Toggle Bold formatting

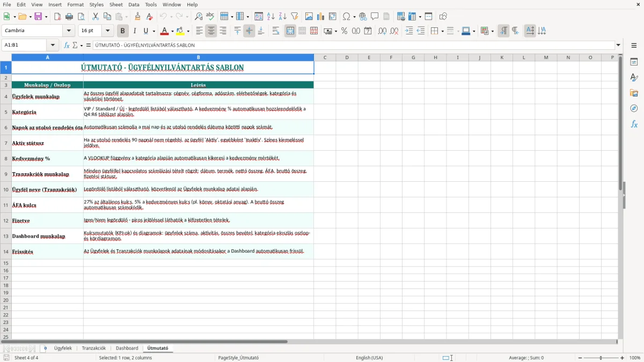[x=123, y=31]
